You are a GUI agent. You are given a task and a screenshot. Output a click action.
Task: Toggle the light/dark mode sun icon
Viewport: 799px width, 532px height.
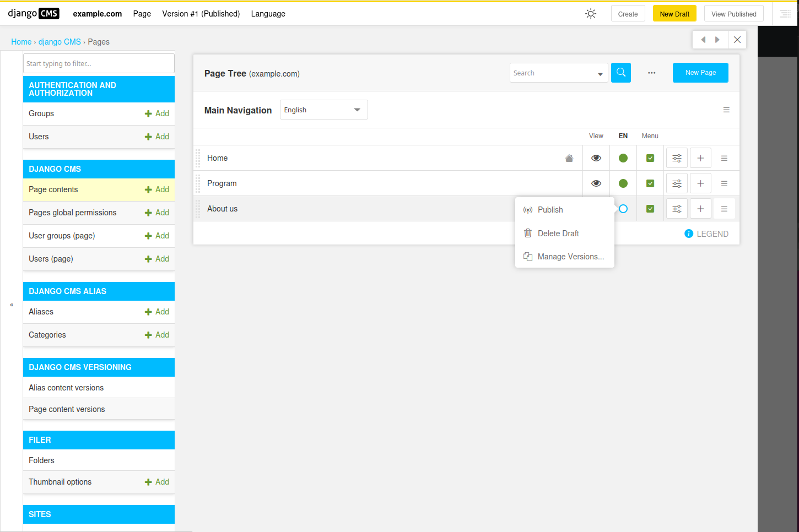(x=591, y=14)
